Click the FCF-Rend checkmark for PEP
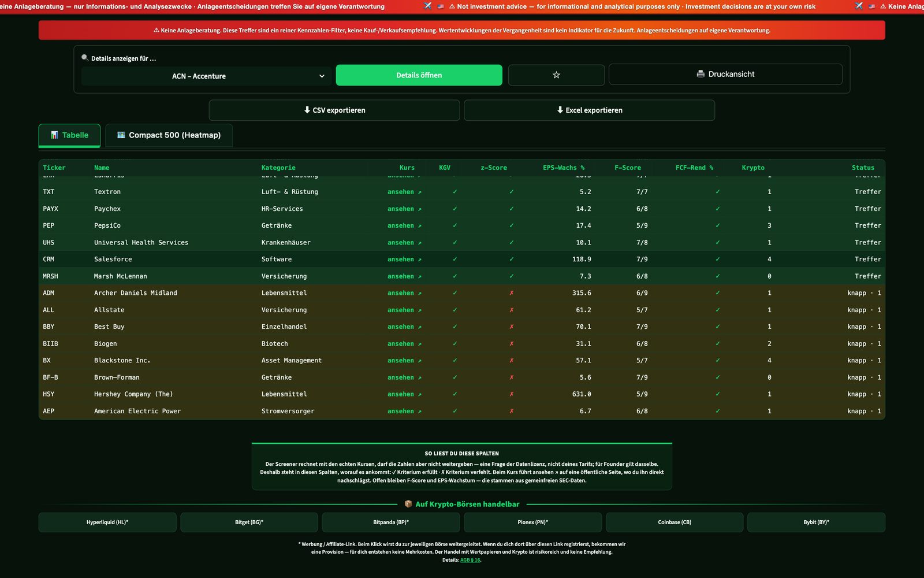The height and width of the screenshot is (578, 924). (x=718, y=225)
